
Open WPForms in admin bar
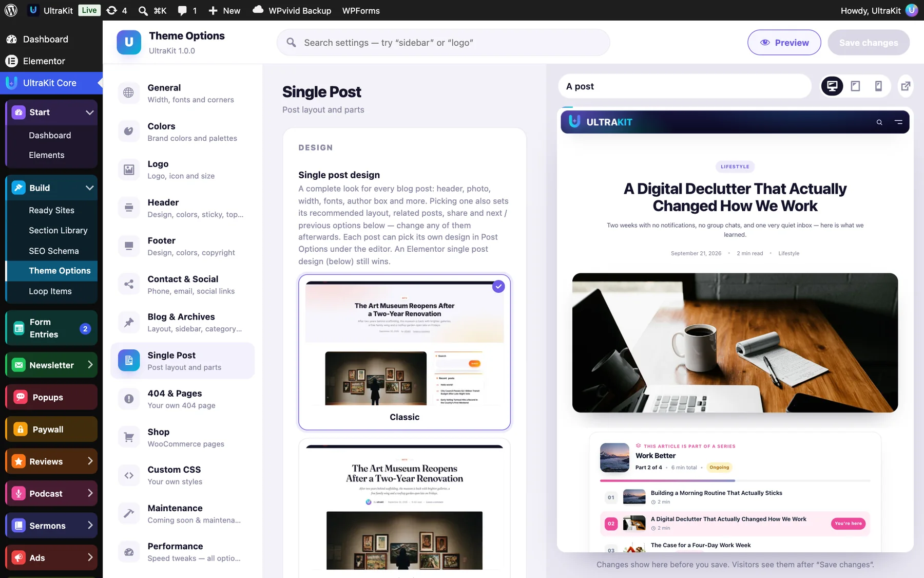pyautogui.click(x=361, y=10)
